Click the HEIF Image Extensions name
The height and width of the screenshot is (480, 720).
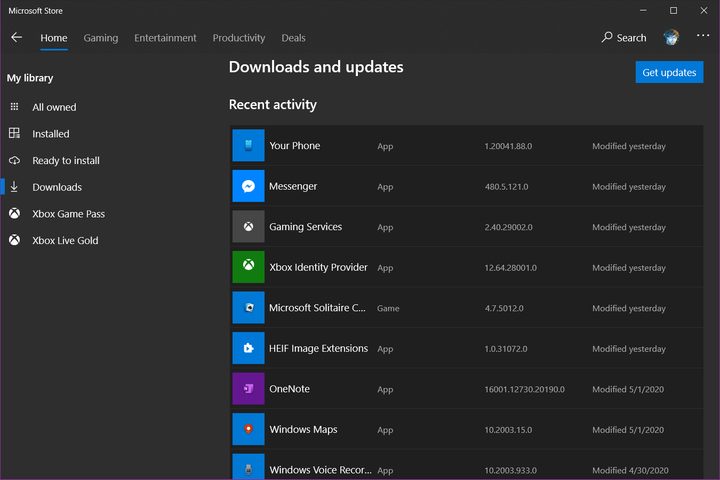click(x=318, y=348)
